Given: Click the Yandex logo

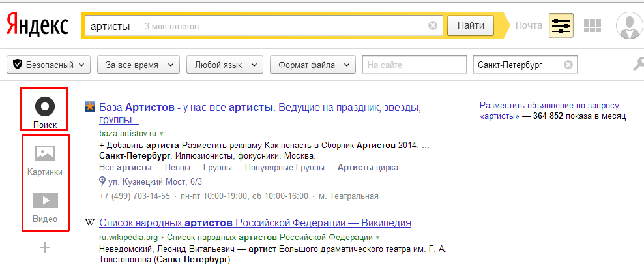Looking at the screenshot, I should (38, 26).
